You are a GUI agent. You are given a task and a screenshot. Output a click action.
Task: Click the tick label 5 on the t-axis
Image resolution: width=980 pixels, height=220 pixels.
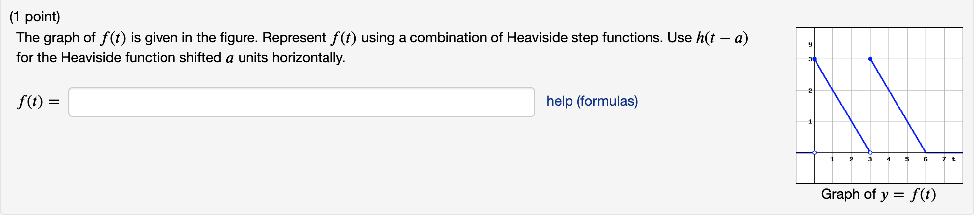point(907,159)
